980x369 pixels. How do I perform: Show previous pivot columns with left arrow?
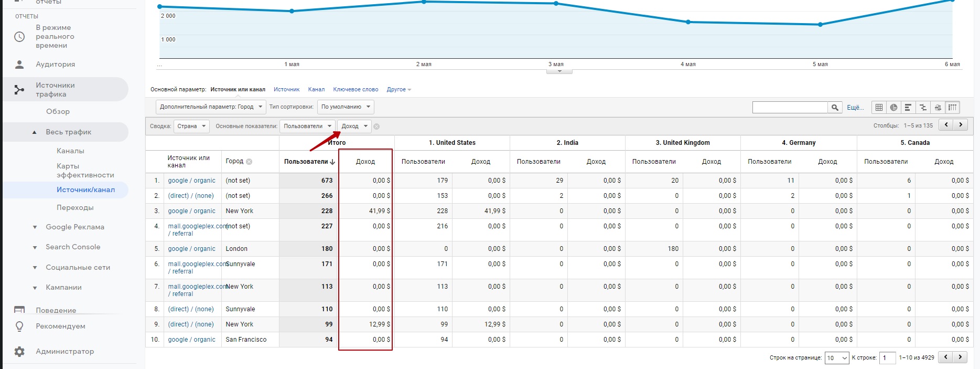946,125
